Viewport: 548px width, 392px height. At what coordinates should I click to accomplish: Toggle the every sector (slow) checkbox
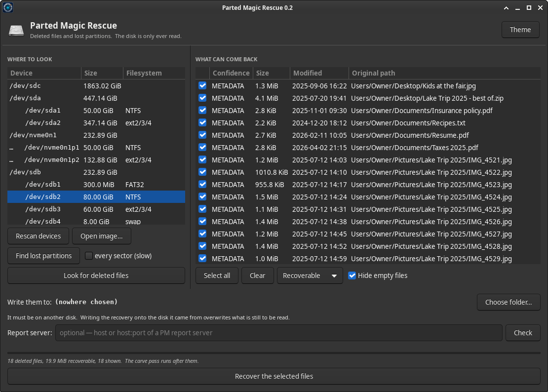point(89,256)
